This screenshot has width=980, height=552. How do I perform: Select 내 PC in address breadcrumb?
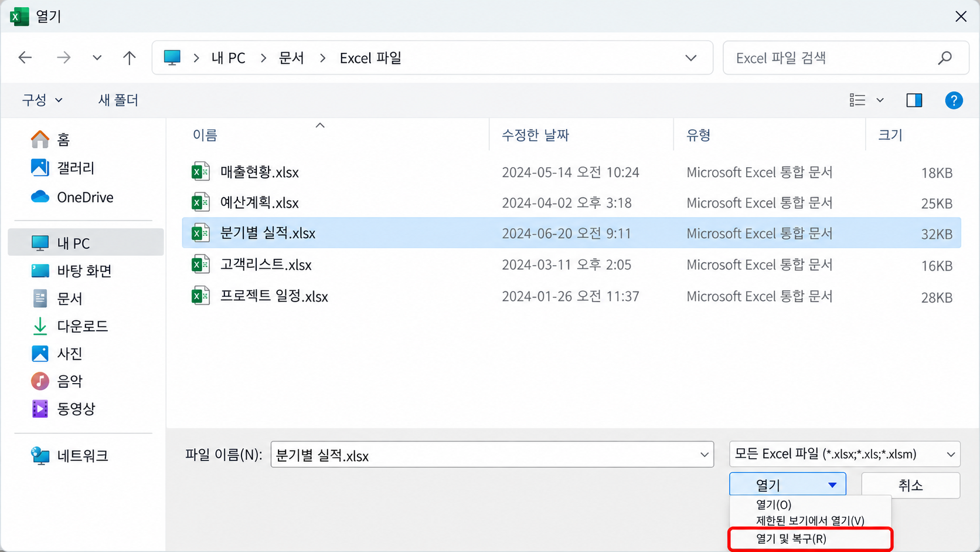[228, 58]
